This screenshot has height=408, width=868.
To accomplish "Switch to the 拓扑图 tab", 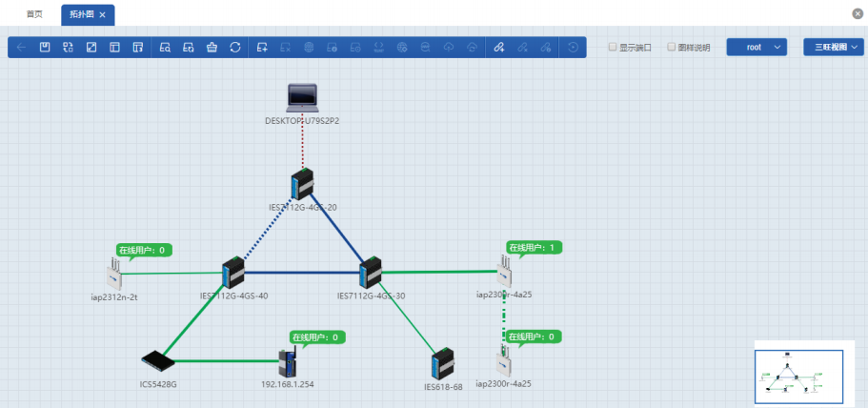I will pos(82,14).
